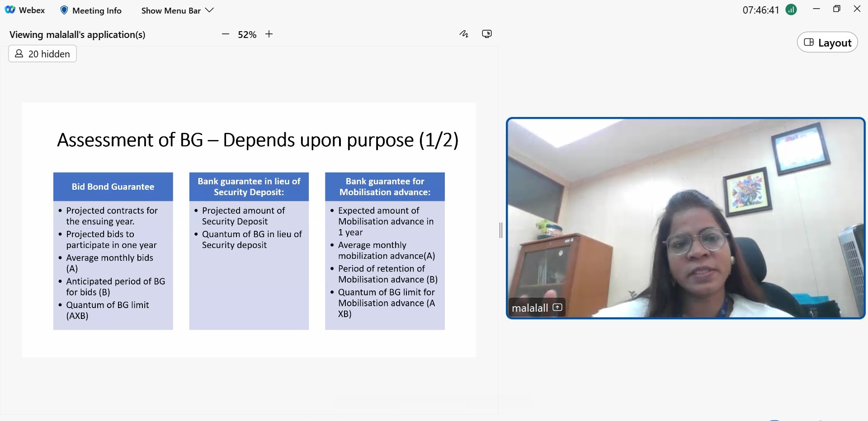This screenshot has height=421, width=868.
Task: Click the panel divider handle
Action: (x=501, y=230)
